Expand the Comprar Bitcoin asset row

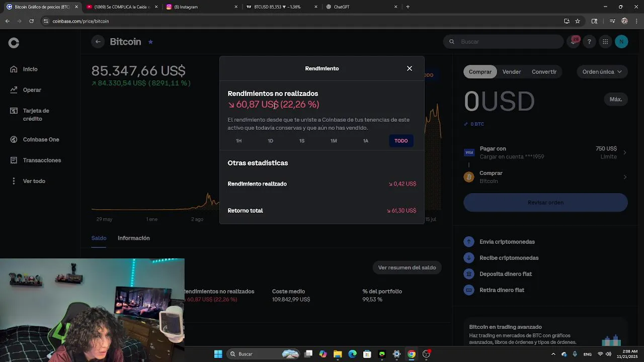(x=545, y=177)
